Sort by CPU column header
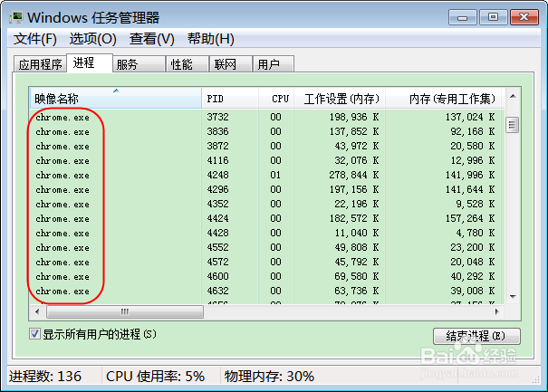548x392 pixels. (x=276, y=99)
